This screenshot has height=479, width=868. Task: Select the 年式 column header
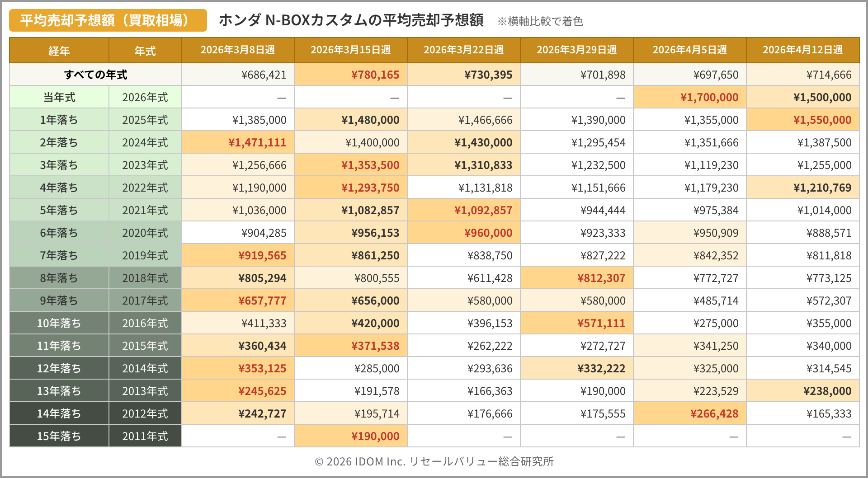145,51
